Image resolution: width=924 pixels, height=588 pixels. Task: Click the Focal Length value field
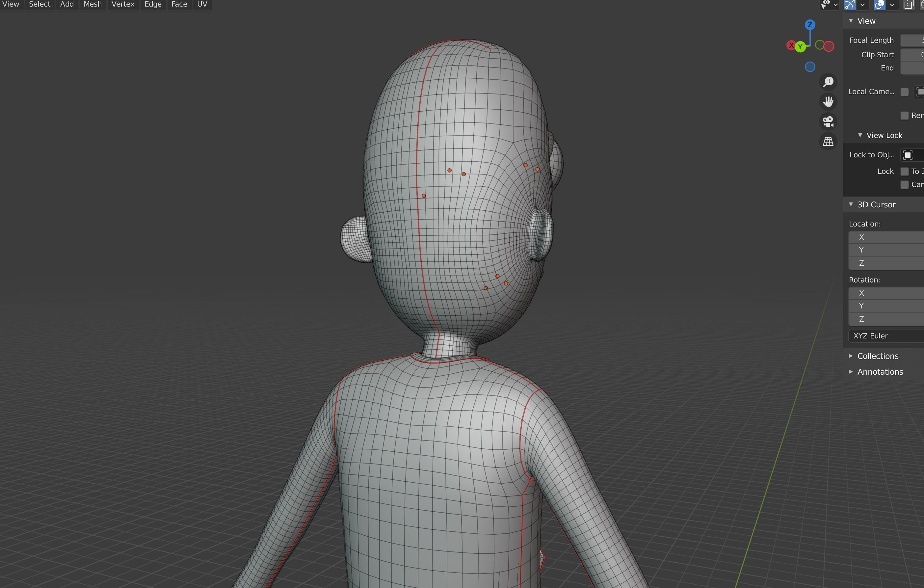(912, 40)
